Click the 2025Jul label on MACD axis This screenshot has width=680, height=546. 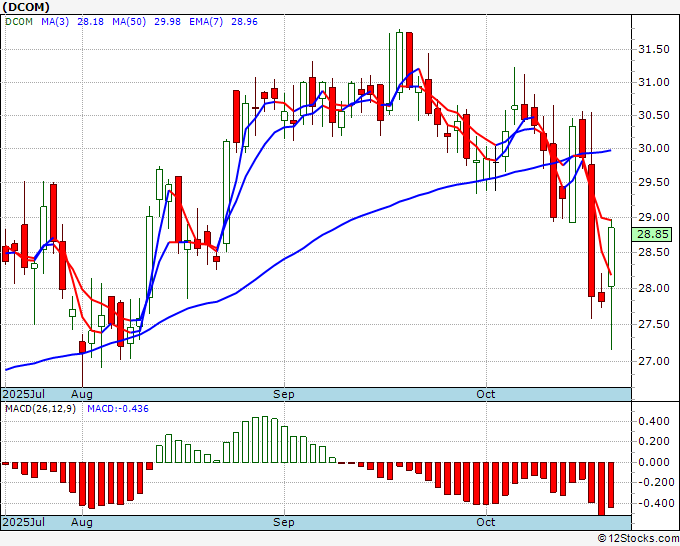pos(24,522)
